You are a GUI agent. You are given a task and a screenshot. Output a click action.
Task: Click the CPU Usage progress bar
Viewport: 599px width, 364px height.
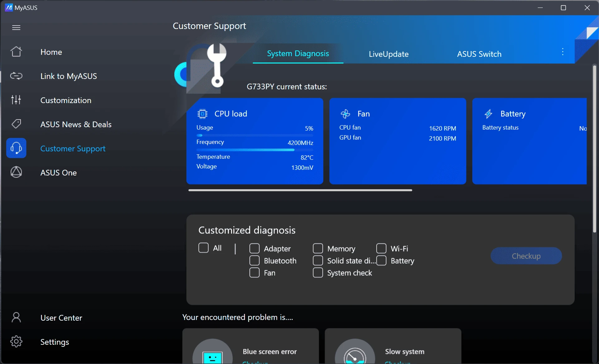coord(255,135)
